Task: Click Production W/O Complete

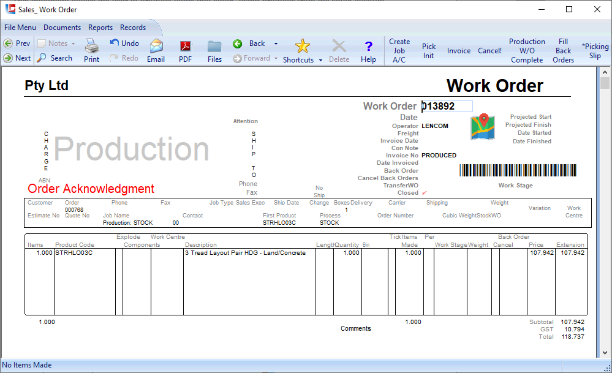Action: click(527, 51)
